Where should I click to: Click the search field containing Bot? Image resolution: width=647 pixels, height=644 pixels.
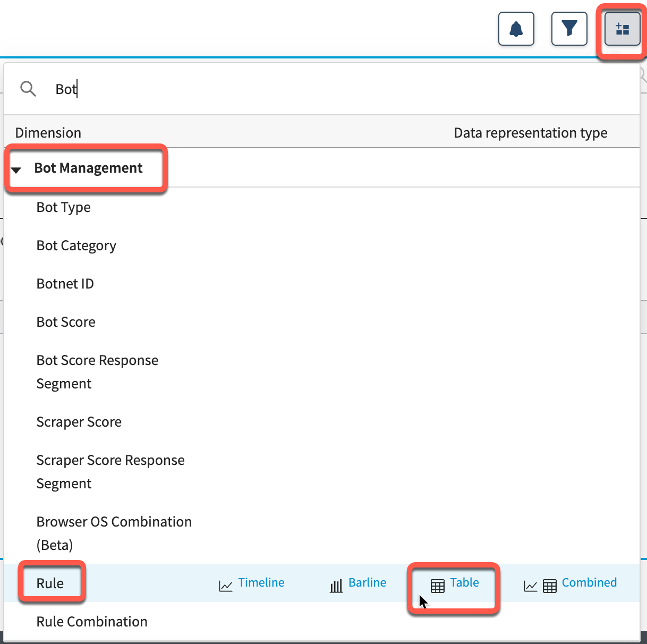click(x=319, y=89)
